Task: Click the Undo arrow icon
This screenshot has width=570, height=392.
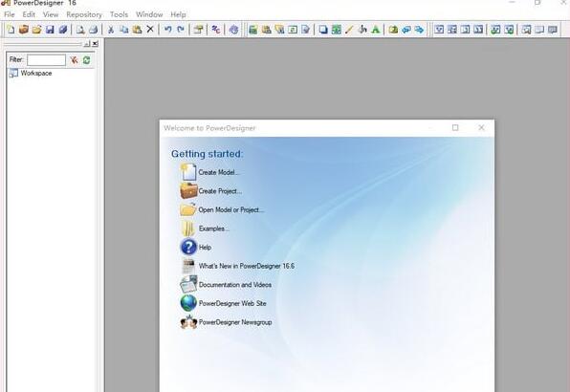Action: (167, 30)
